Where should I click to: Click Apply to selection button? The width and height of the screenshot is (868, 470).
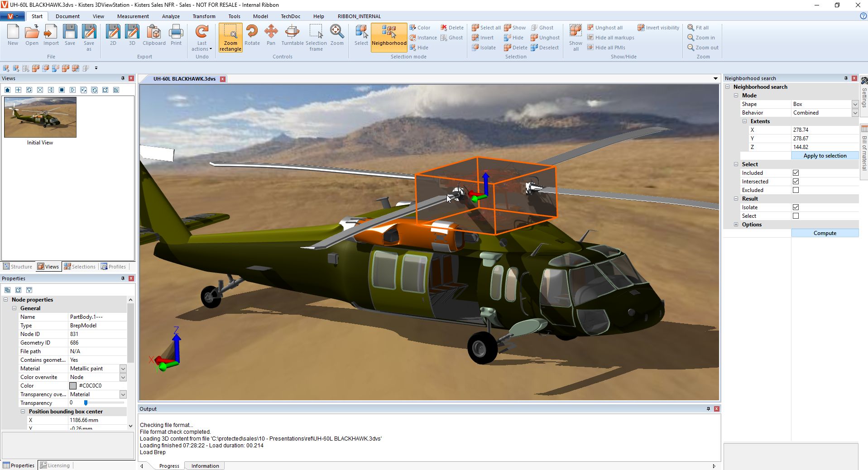pyautogui.click(x=825, y=156)
